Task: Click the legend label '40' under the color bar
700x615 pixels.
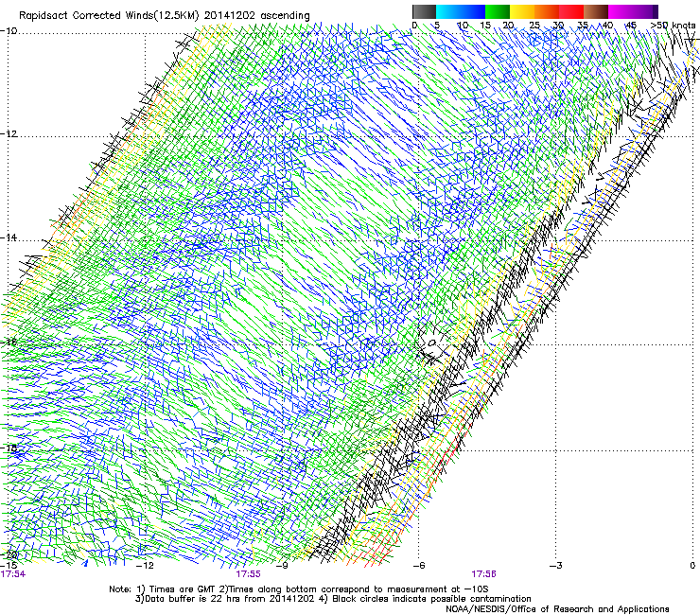Action: click(607, 26)
